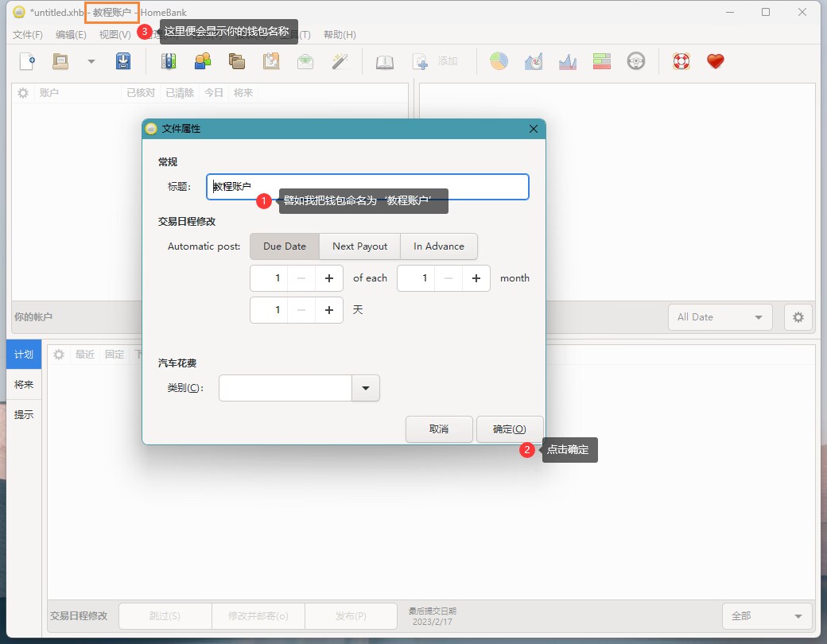Image resolution: width=827 pixels, height=644 pixels.
Task: Open the Payees manager icon
Action: point(203,61)
